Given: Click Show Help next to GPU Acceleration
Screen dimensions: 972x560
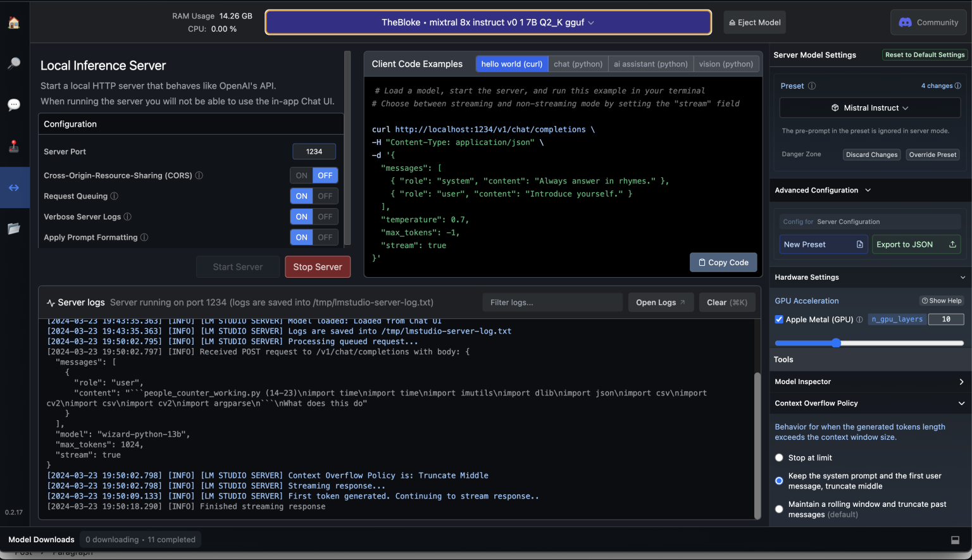Looking at the screenshot, I should (x=942, y=301).
